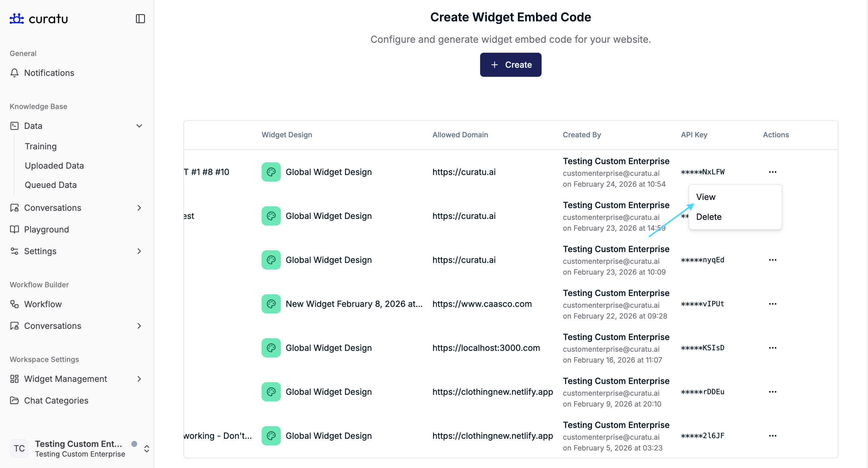Open actions ellipsis for the localhost:3000 row
This screenshot has width=868, height=468.
[x=772, y=348]
